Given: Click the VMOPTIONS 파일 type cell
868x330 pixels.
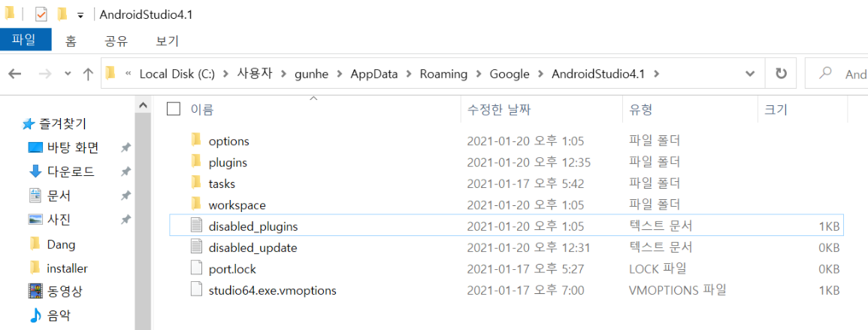Looking at the screenshot, I should [x=677, y=289].
